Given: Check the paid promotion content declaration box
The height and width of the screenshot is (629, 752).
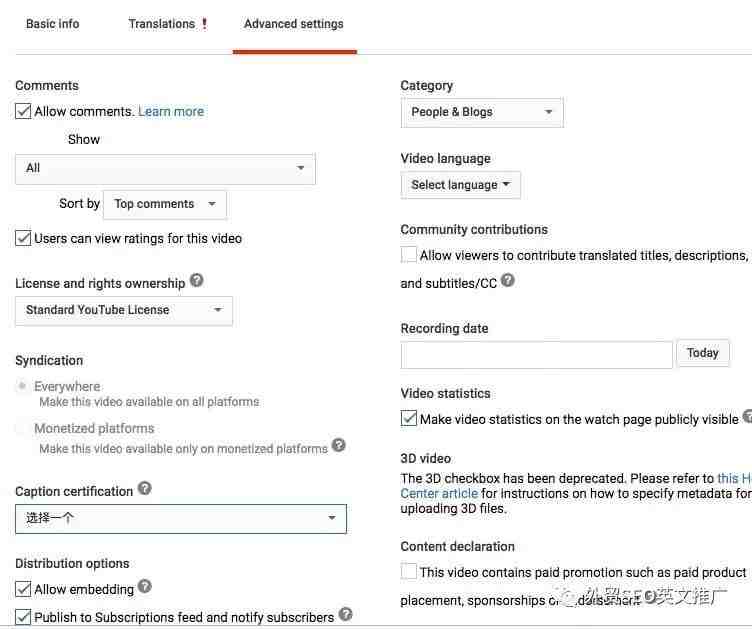Looking at the screenshot, I should [x=409, y=571].
